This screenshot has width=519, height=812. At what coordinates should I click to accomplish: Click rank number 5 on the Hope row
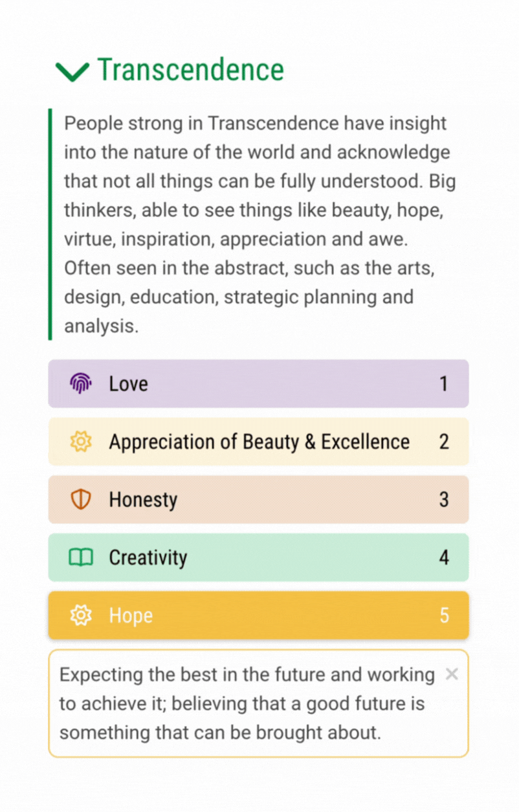(443, 615)
